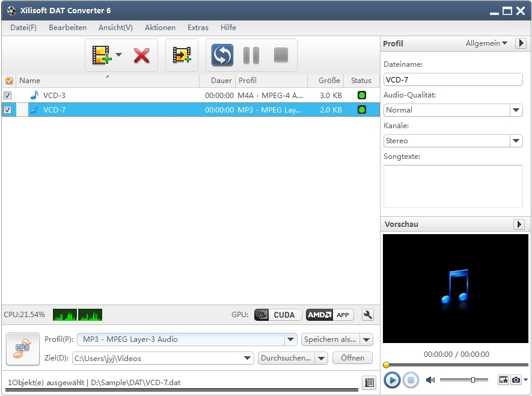The height and width of the screenshot is (396, 532).
Task: Open the Bearbeiten menu
Action: [x=67, y=28]
